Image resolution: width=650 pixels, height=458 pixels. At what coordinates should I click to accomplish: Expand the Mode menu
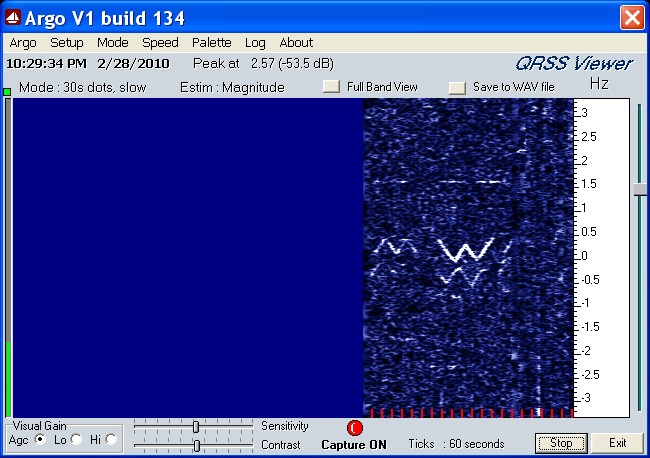(x=113, y=43)
